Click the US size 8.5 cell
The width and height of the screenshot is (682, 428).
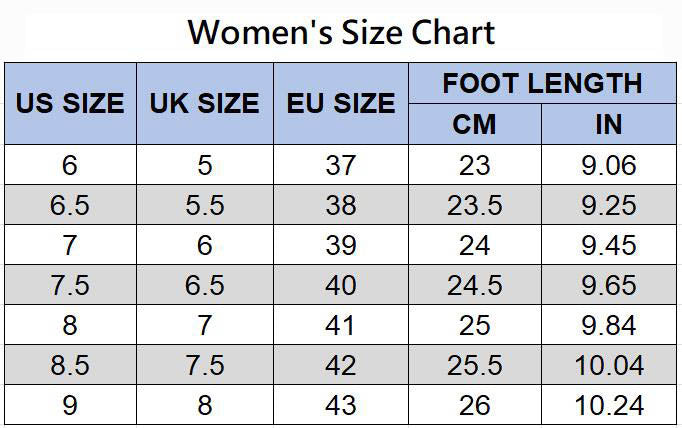coord(70,365)
